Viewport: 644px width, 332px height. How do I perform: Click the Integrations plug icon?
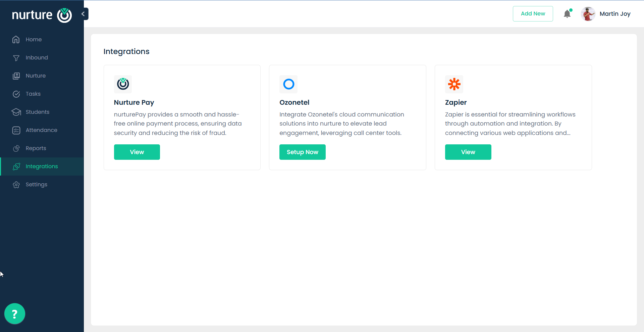pyautogui.click(x=16, y=167)
